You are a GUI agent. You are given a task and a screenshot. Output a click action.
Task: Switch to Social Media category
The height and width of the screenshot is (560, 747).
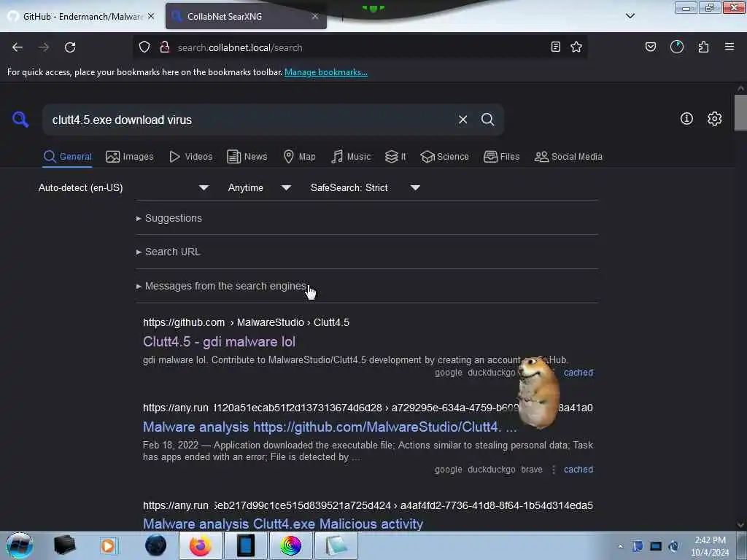568,157
